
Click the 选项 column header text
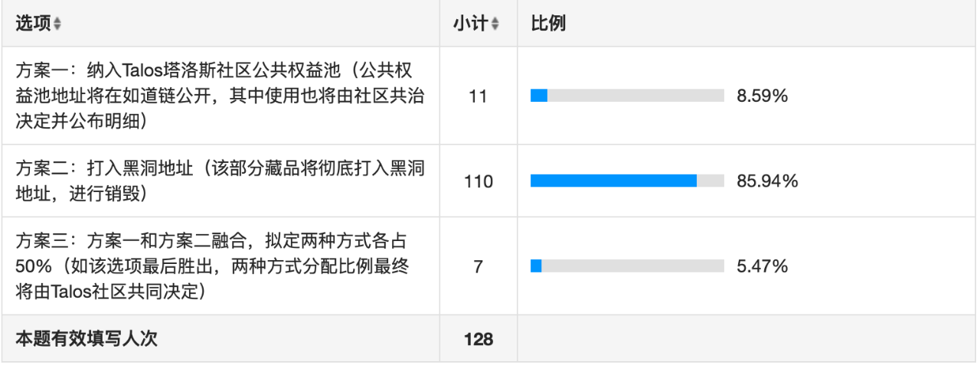click(x=34, y=24)
